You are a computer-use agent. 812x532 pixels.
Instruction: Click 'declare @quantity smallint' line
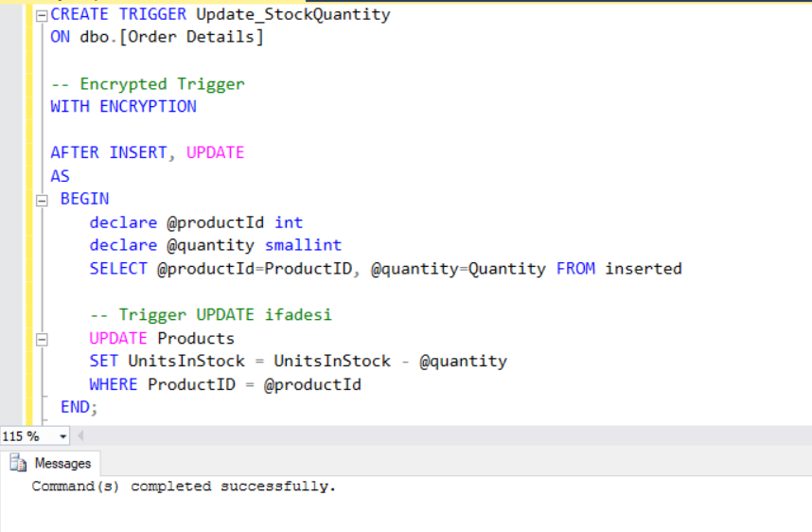click(216, 245)
